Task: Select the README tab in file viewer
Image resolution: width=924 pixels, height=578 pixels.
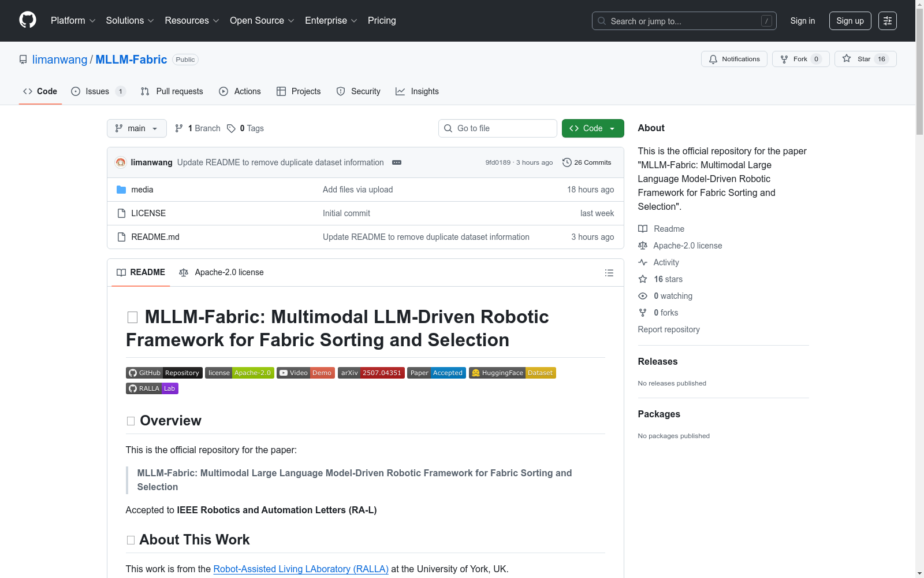Action: tap(141, 272)
